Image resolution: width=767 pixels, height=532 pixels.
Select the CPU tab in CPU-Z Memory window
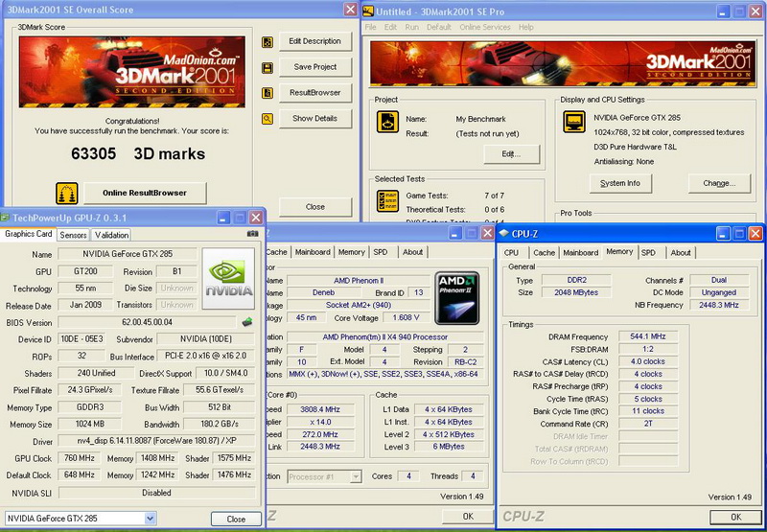click(x=511, y=253)
